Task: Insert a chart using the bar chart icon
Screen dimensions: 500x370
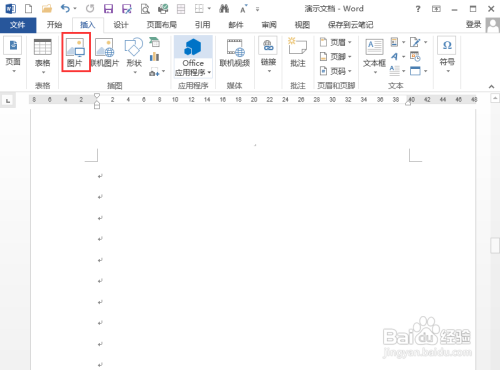Action: tap(154, 57)
